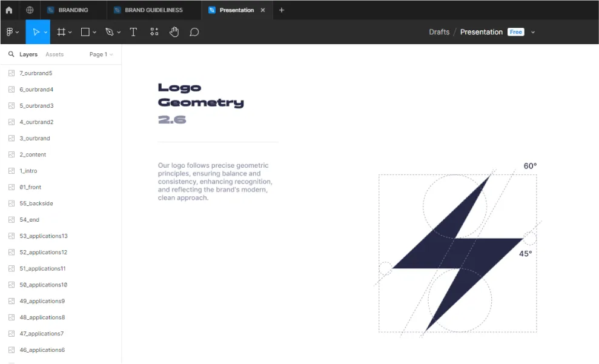Click the Home icon in tab bar
This screenshot has width=599, height=364.
[8, 10]
